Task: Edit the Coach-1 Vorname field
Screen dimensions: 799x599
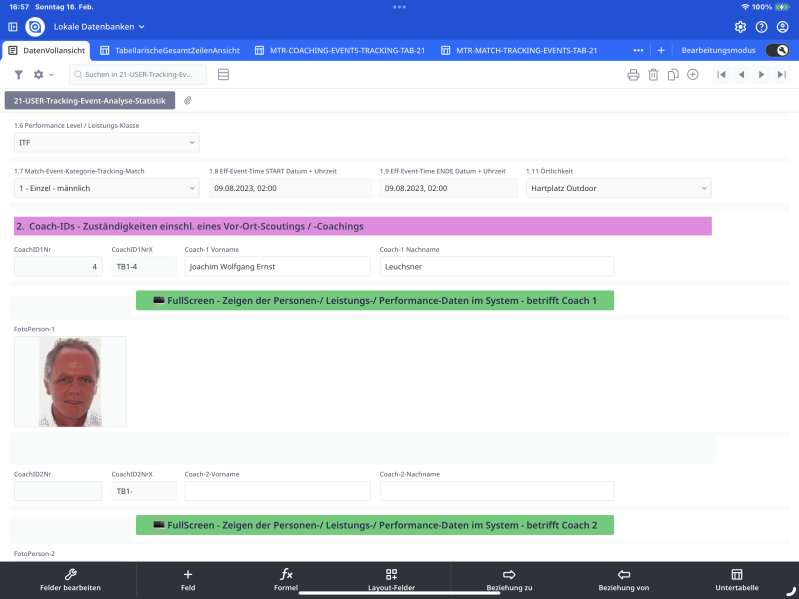Action: point(278,266)
